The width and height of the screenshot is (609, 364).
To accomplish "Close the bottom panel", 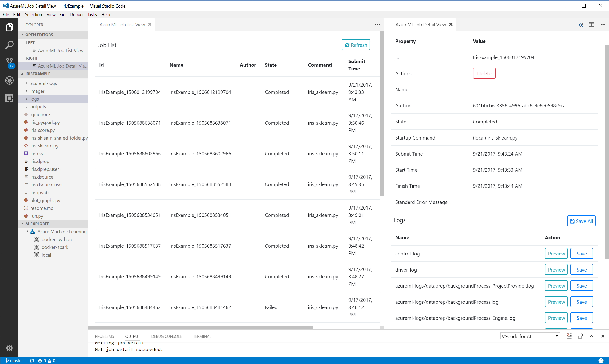I will click(603, 336).
